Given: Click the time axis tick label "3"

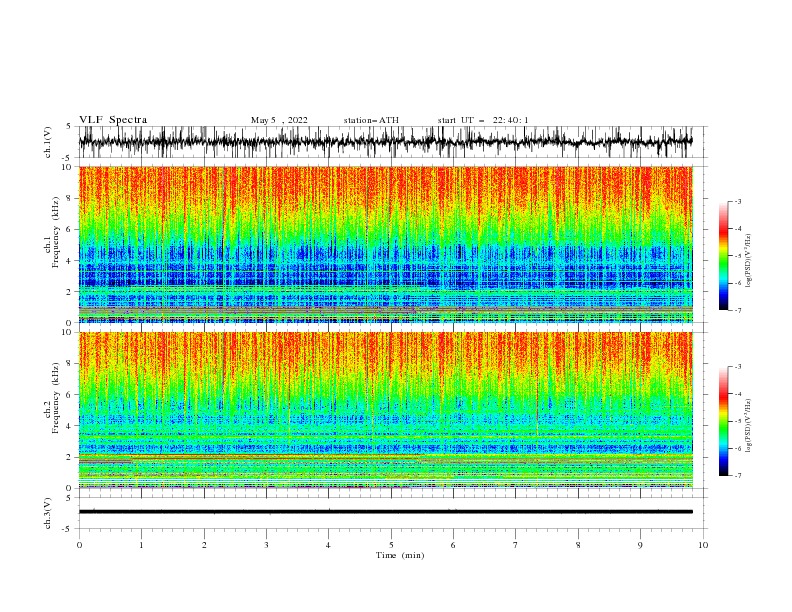Looking at the screenshot, I should 266,545.
